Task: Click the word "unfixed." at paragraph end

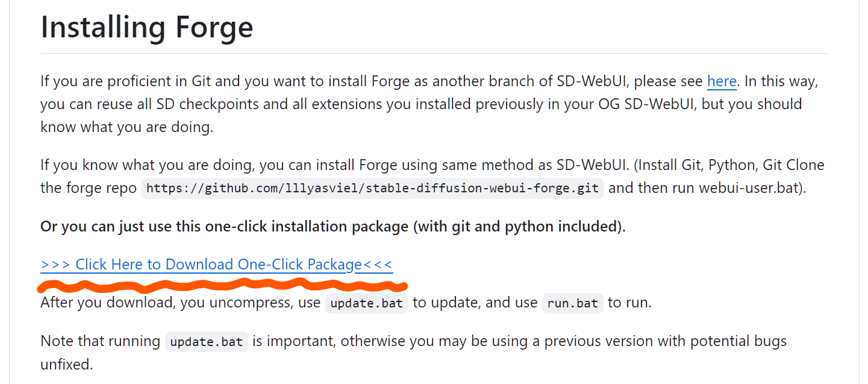Action: (x=66, y=364)
